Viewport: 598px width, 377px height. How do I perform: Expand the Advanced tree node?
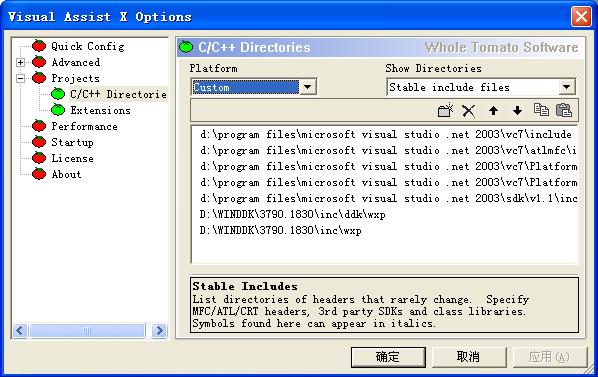click(x=21, y=62)
